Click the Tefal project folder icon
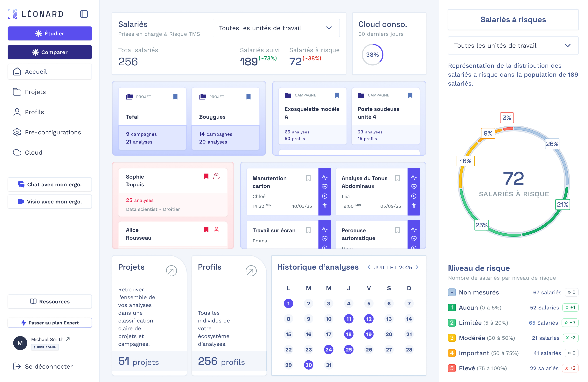The image size is (588, 382). coord(129,97)
